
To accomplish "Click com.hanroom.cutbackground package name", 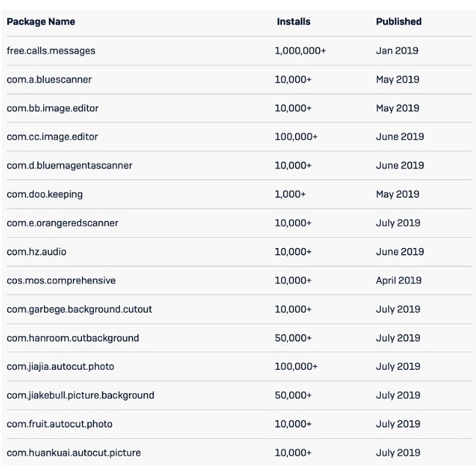I will (72, 338).
